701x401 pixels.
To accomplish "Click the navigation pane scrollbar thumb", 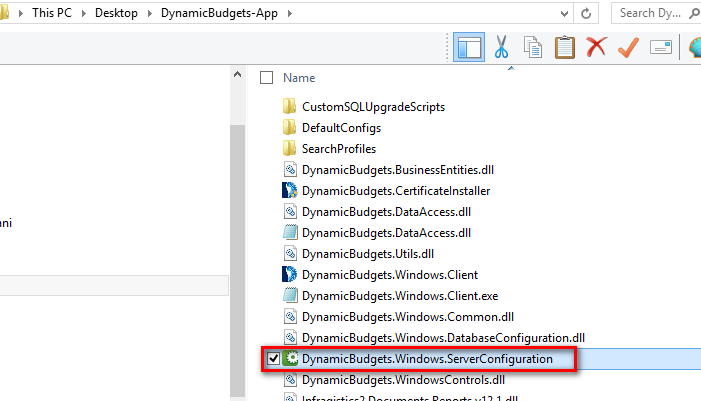I will [237, 261].
